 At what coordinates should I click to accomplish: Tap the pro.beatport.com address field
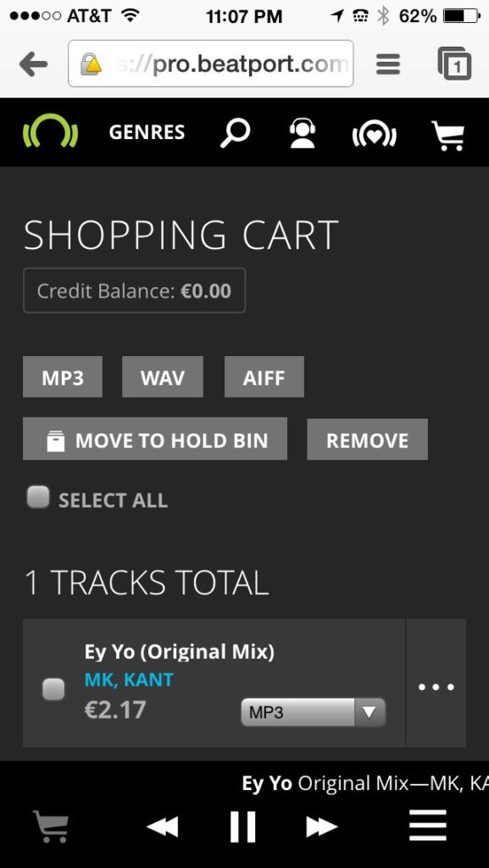211,64
